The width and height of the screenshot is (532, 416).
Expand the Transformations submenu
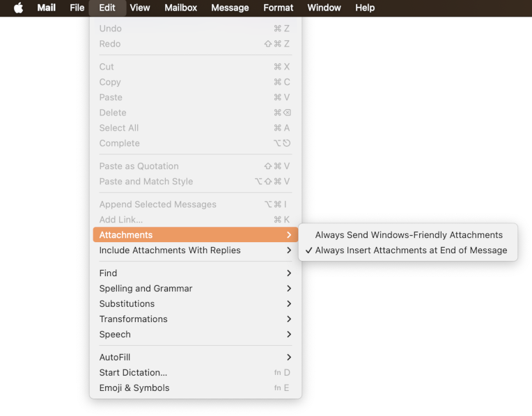tap(196, 319)
